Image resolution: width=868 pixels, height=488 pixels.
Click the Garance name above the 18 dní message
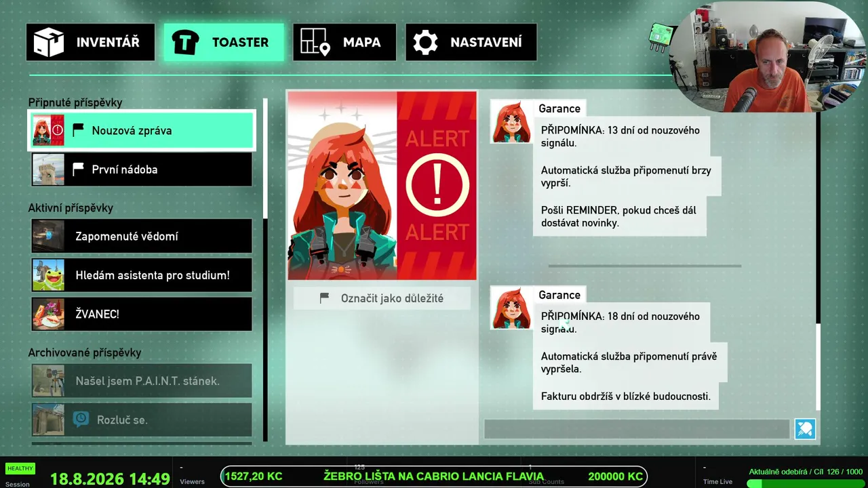coord(559,295)
